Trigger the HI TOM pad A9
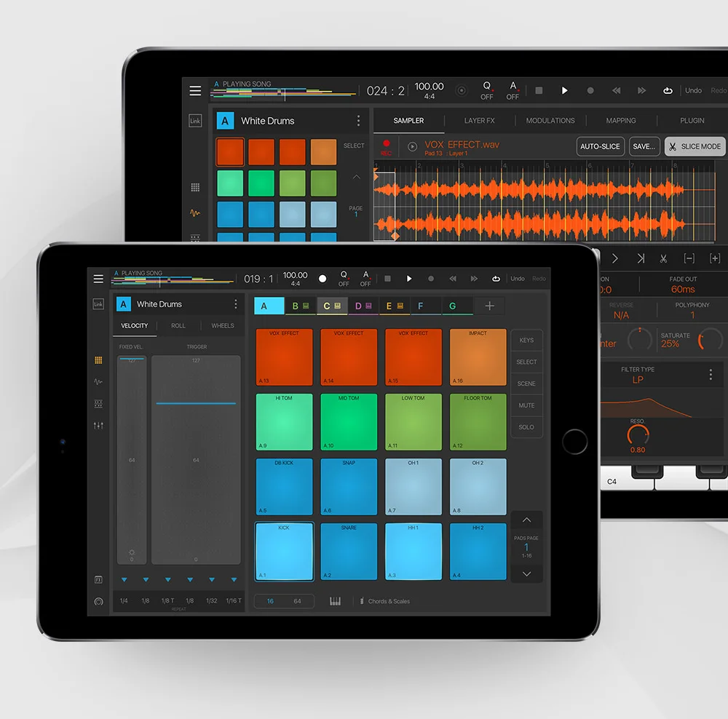 (284, 422)
